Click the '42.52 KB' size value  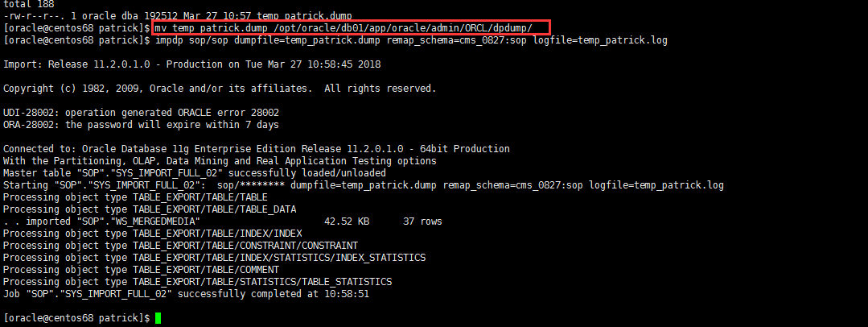click(x=347, y=221)
